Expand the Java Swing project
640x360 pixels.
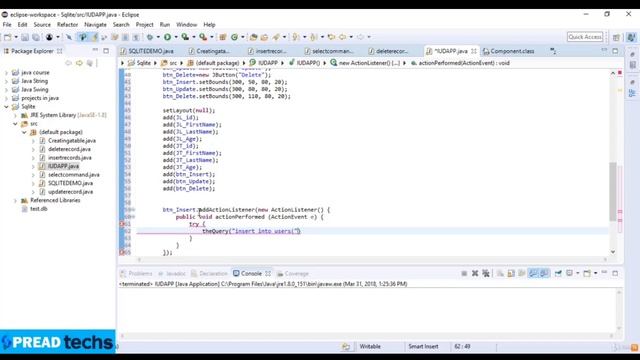point(7,90)
